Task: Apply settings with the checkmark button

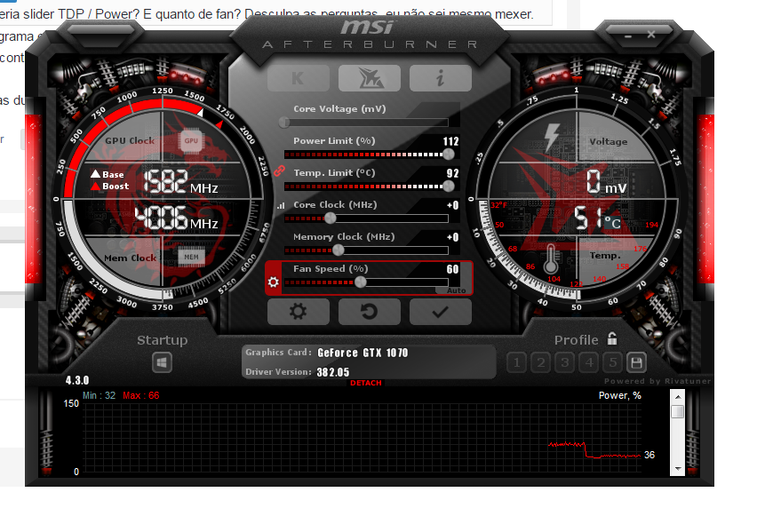Action: tap(440, 312)
